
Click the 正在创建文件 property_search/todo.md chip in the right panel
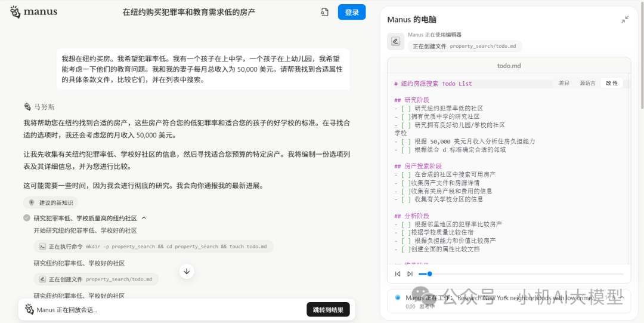point(465,46)
